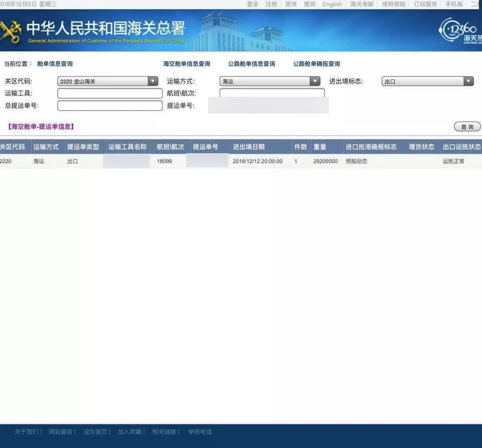The width and height of the screenshot is (482, 448).
Task: Click the 查询 query button
Action: (467, 126)
